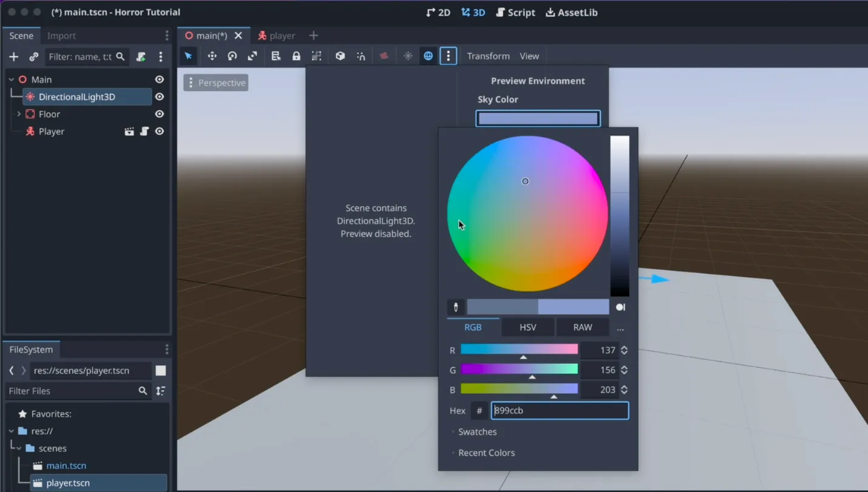Viewport: 868px width, 492px height.
Task: Expand the Floor node in scene tree
Action: (x=19, y=114)
